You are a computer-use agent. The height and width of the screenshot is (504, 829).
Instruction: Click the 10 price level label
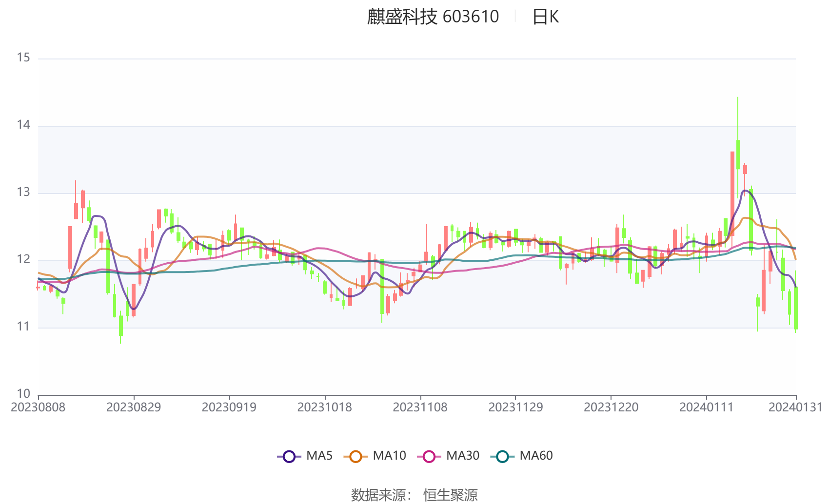click(x=23, y=394)
